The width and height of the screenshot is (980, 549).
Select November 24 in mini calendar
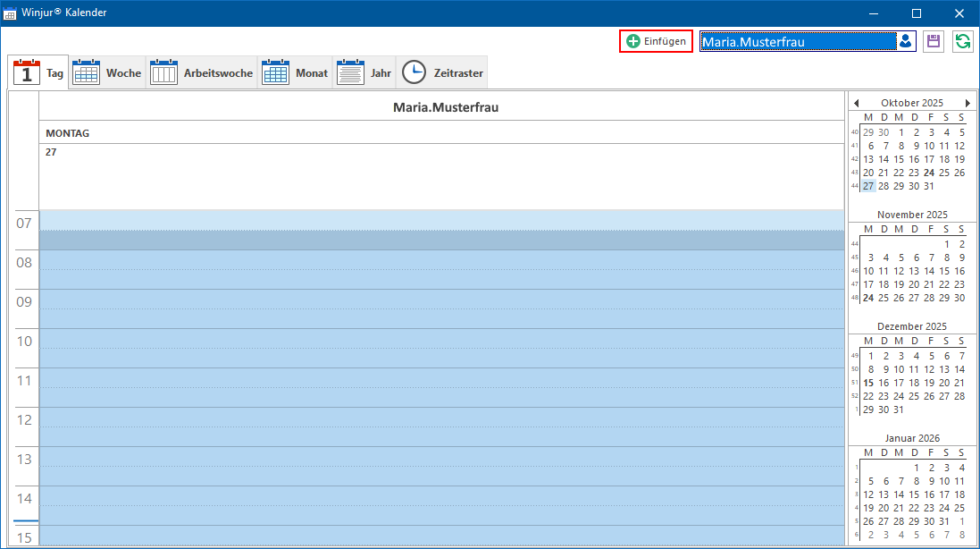pos(868,298)
